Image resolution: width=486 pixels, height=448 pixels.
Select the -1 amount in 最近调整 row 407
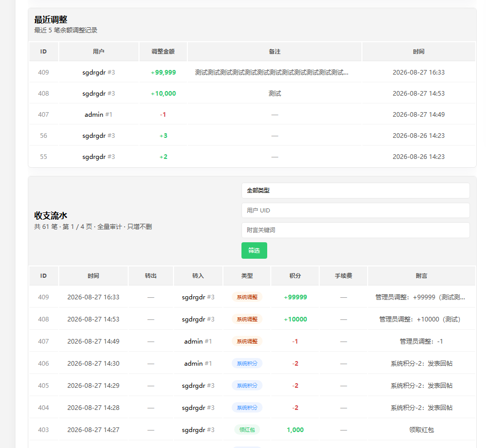click(x=163, y=115)
